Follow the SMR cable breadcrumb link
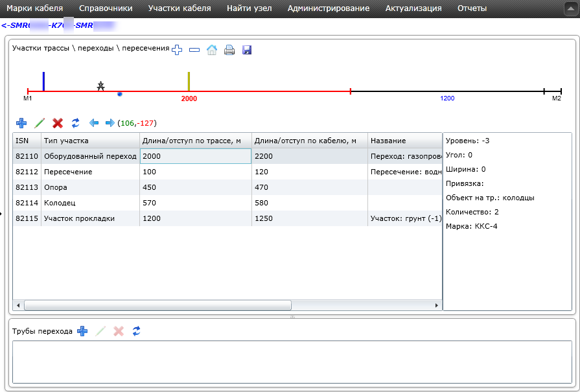580x392 pixels. [59, 25]
